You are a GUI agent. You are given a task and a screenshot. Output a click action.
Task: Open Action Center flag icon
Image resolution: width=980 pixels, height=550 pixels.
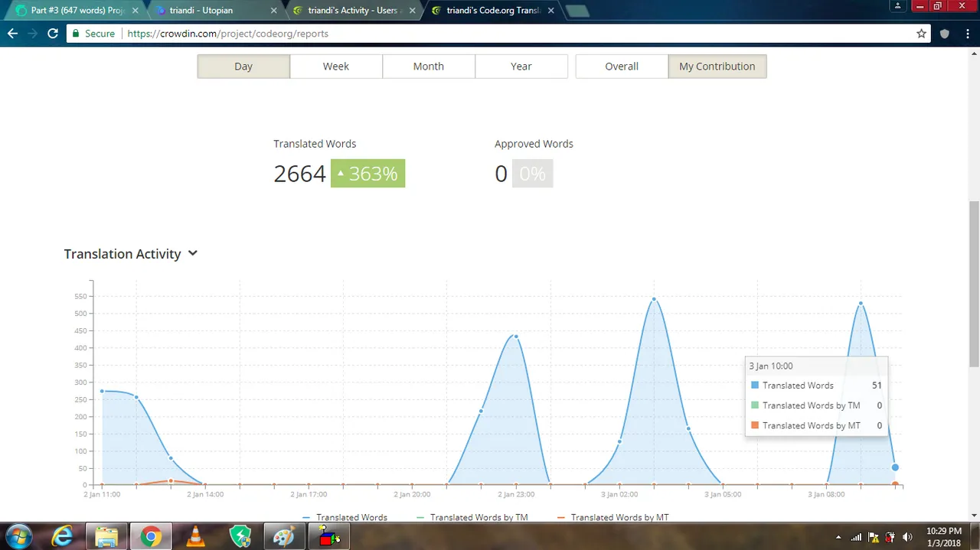pyautogui.click(x=874, y=537)
